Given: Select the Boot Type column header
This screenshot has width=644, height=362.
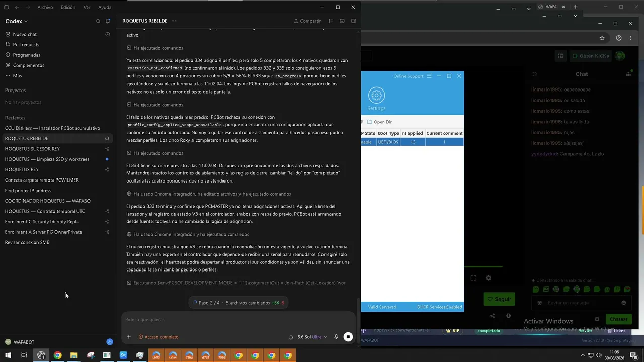Looking at the screenshot, I should pyautogui.click(x=388, y=133).
